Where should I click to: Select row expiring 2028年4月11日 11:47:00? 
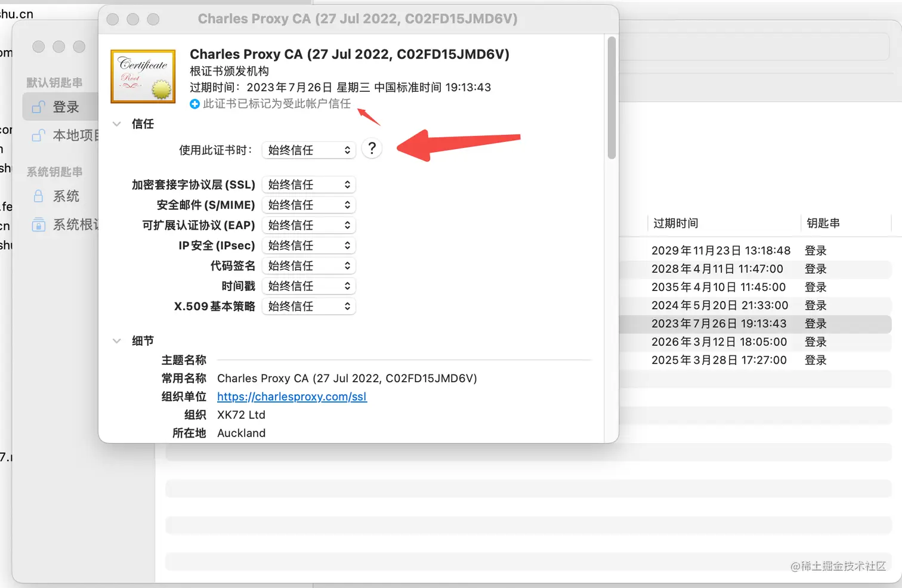[755, 269]
